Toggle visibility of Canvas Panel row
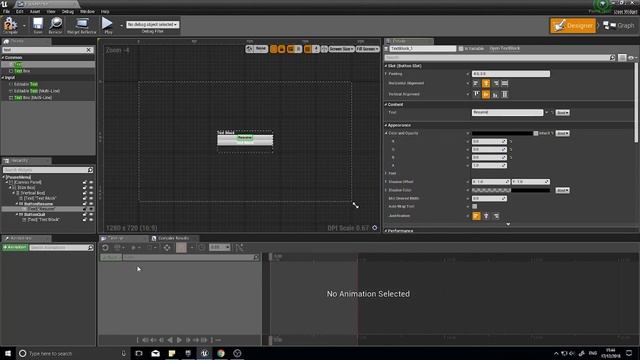The width and height of the screenshot is (640, 360). coord(91,182)
